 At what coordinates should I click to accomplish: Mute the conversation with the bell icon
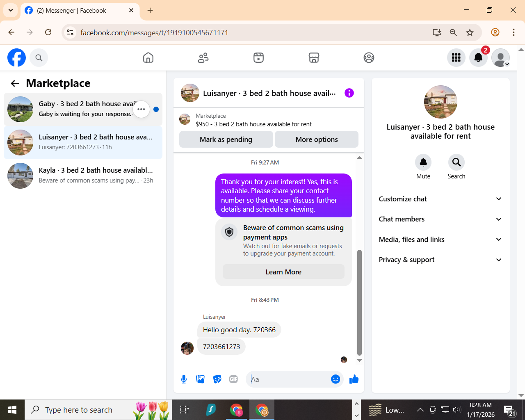coord(423,162)
